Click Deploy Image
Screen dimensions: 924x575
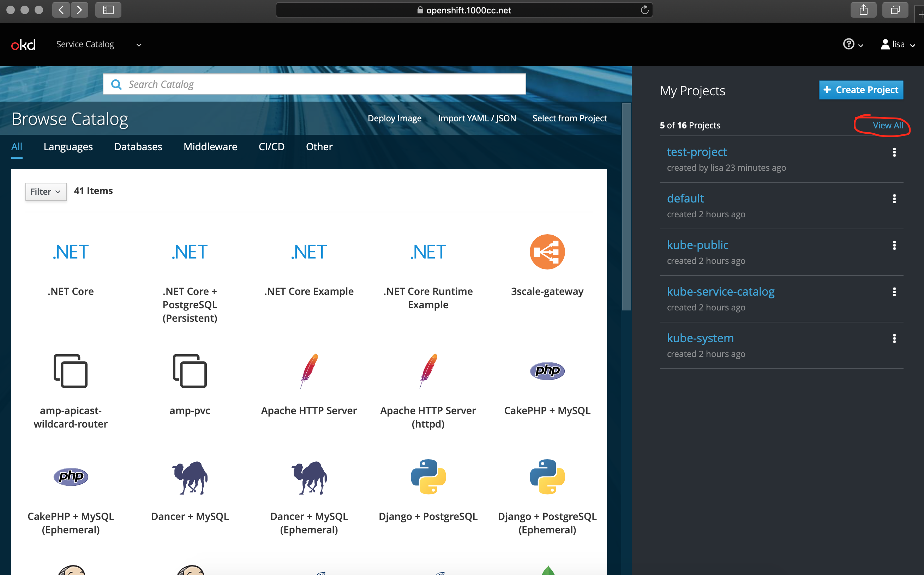[x=395, y=118]
